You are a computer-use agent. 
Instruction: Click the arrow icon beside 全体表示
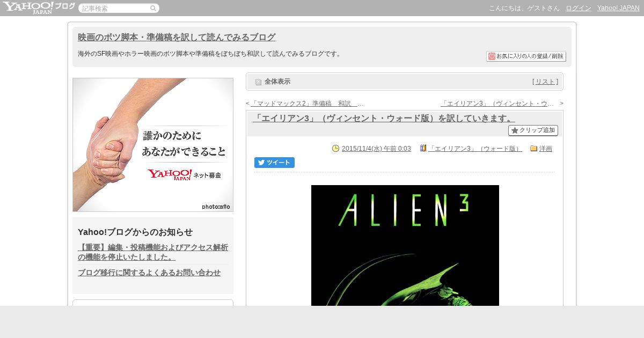[x=258, y=82]
